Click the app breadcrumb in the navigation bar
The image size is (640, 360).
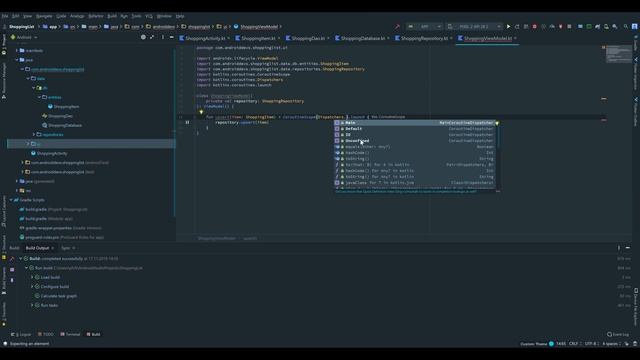[x=50, y=27]
